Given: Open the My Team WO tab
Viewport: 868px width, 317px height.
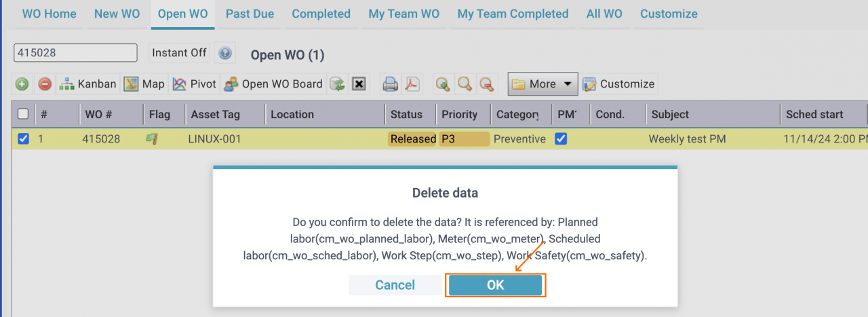Looking at the screenshot, I should tap(403, 14).
